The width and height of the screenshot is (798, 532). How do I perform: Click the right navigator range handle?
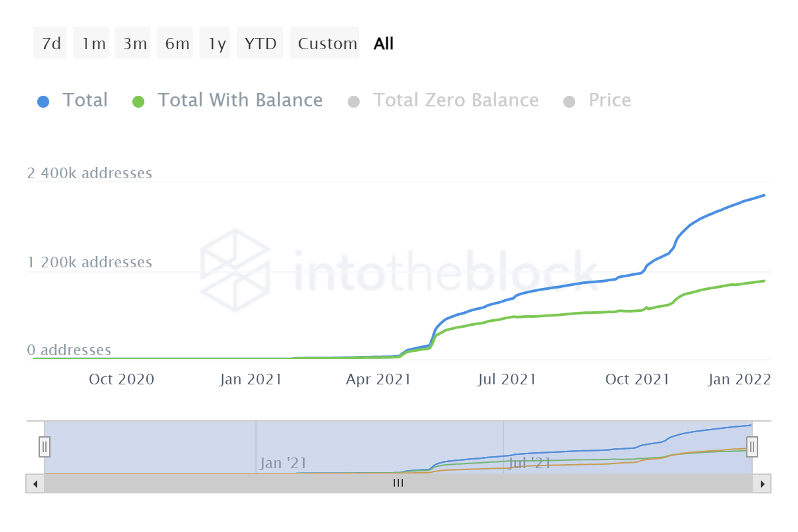coord(752,446)
